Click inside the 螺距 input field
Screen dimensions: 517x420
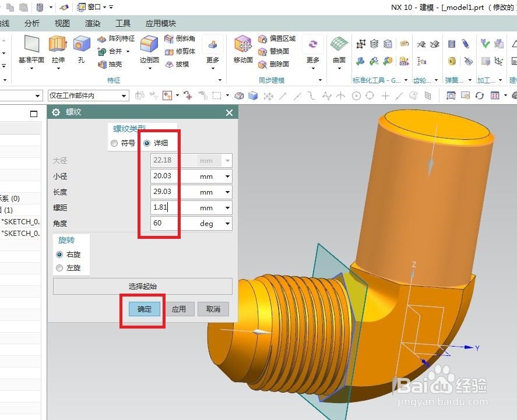click(x=162, y=207)
